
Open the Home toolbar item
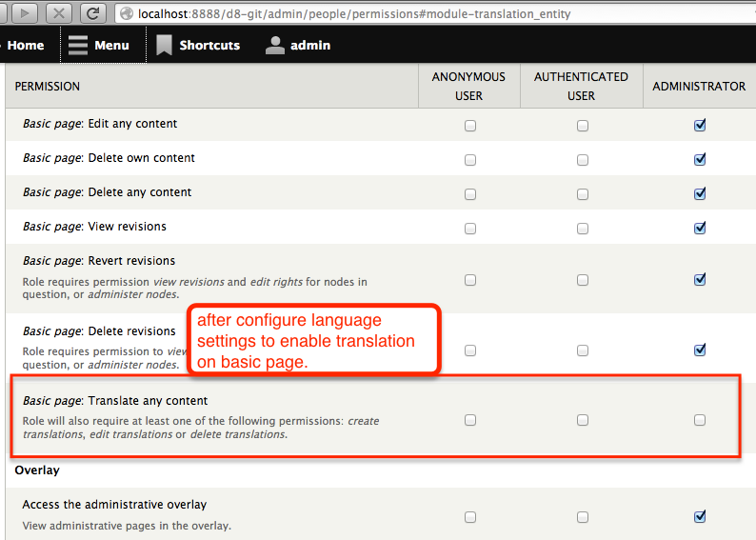pos(25,45)
